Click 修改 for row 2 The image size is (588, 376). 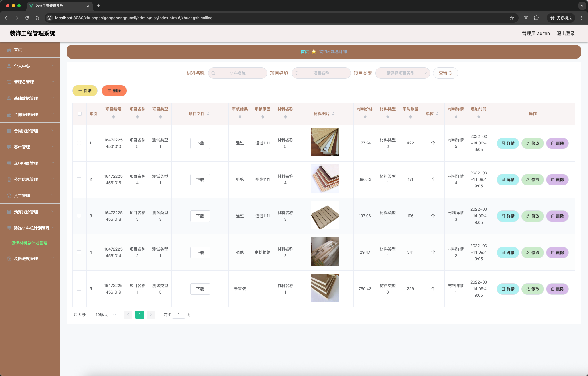[533, 180]
